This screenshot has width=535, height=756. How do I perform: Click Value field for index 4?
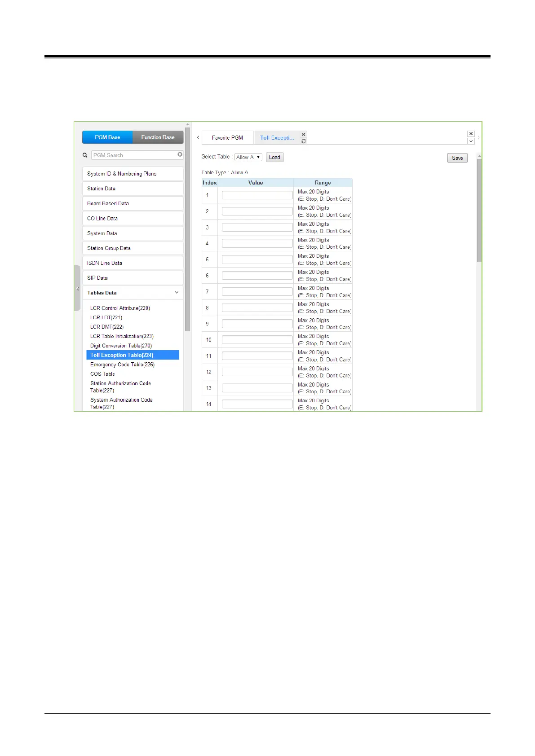(257, 243)
